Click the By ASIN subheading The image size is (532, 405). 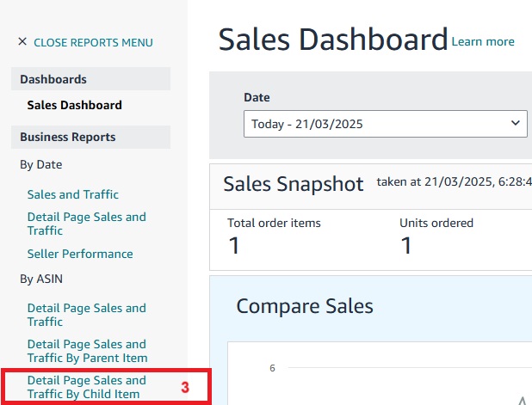tap(41, 279)
